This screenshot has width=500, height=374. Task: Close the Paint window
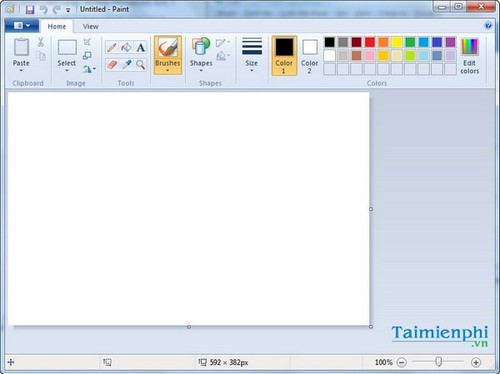click(x=481, y=7)
